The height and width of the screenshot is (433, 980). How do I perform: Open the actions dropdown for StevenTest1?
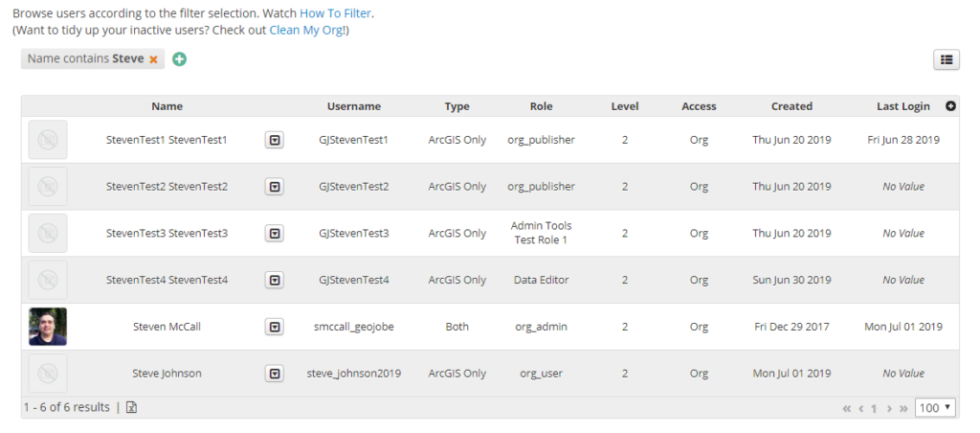tap(275, 140)
